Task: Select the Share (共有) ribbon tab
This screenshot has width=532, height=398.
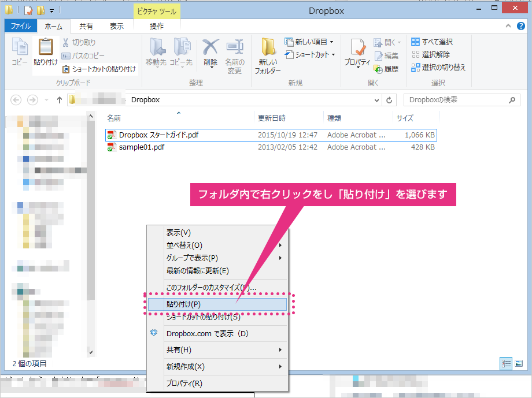Action: [86, 26]
